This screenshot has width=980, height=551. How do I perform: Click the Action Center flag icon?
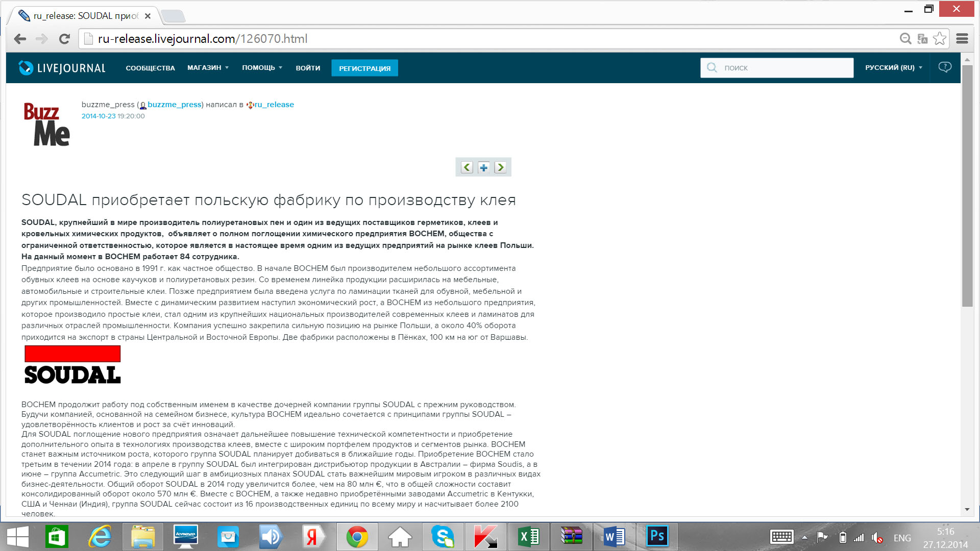coord(822,537)
